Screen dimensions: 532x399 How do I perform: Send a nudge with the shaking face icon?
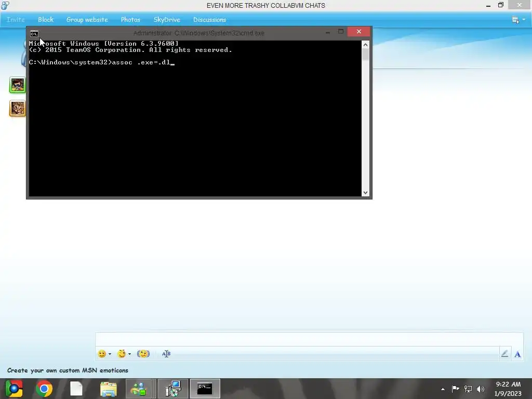143,354
